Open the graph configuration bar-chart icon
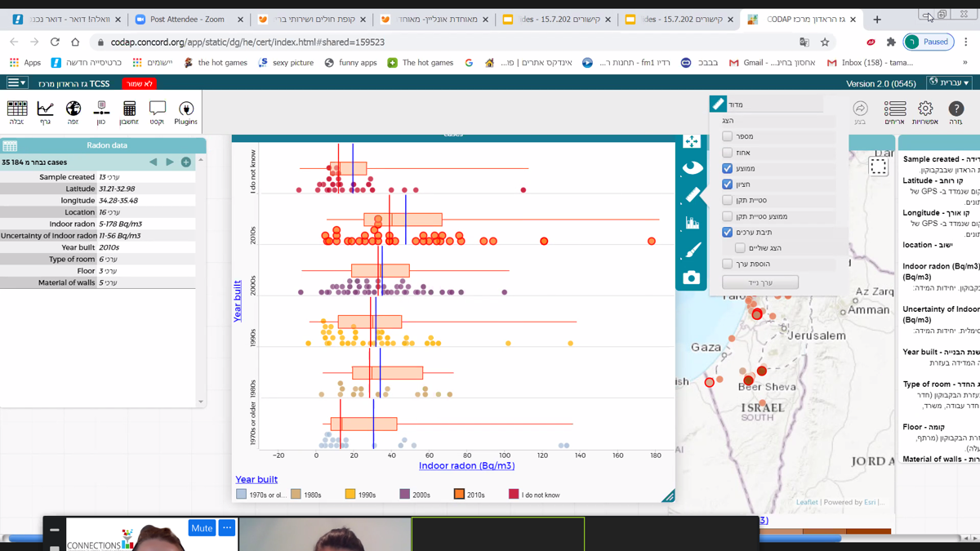 point(692,222)
